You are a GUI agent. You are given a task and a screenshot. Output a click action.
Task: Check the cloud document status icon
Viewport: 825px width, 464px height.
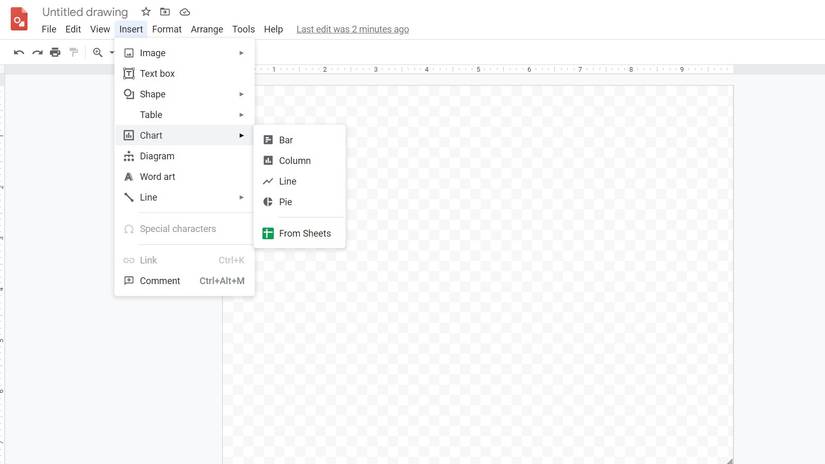[x=185, y=12]
